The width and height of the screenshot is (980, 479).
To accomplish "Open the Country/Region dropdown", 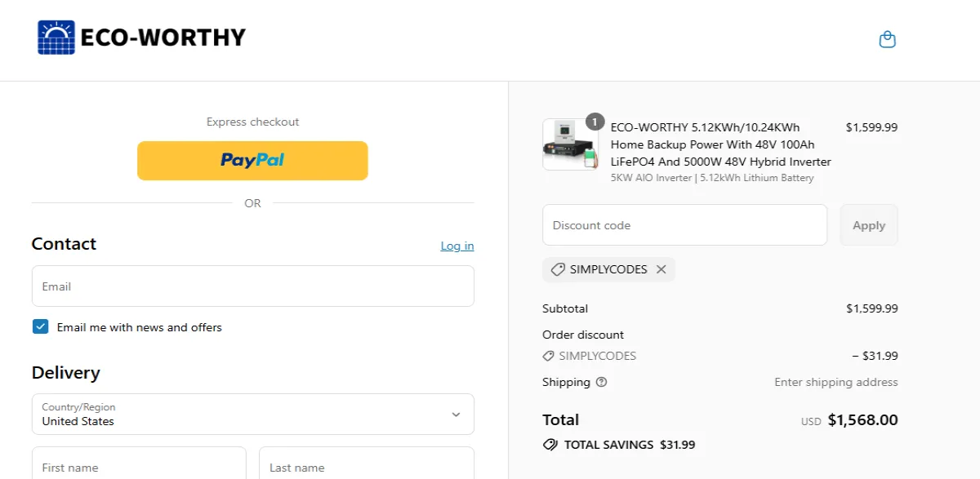I will click(x=252, y=415).
